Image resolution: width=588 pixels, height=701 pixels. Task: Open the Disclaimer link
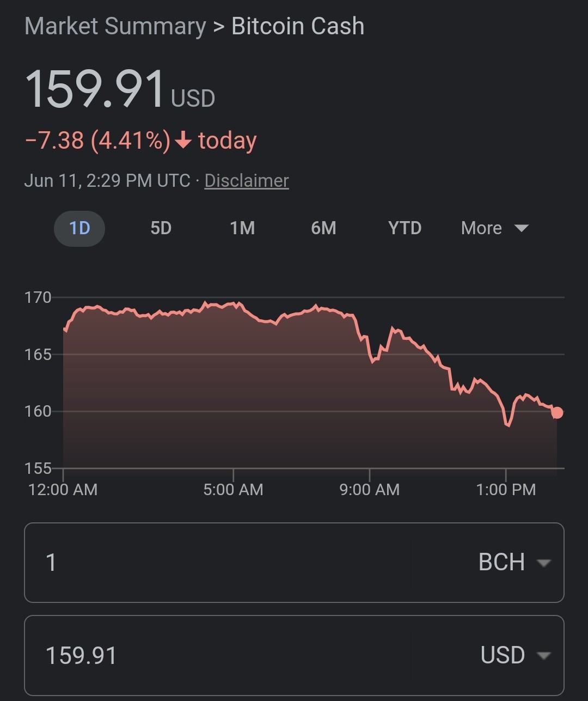tap(247, 181)
